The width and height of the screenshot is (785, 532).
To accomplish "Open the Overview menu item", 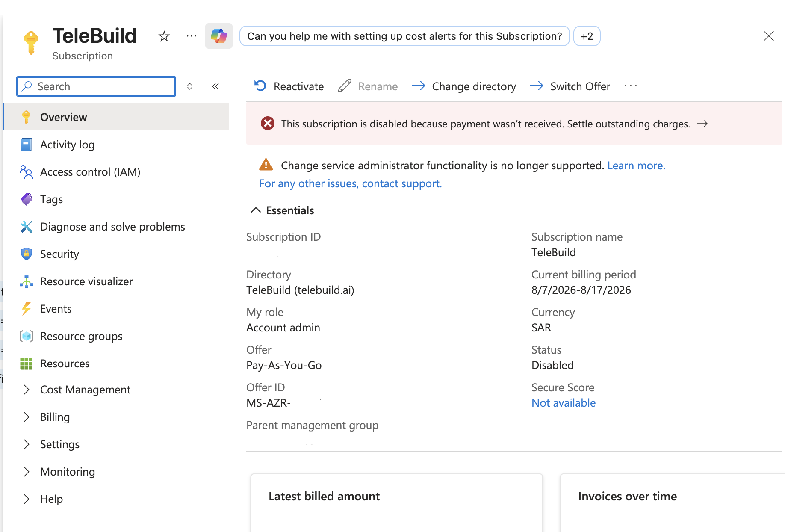I will click(x=116, y=117).
